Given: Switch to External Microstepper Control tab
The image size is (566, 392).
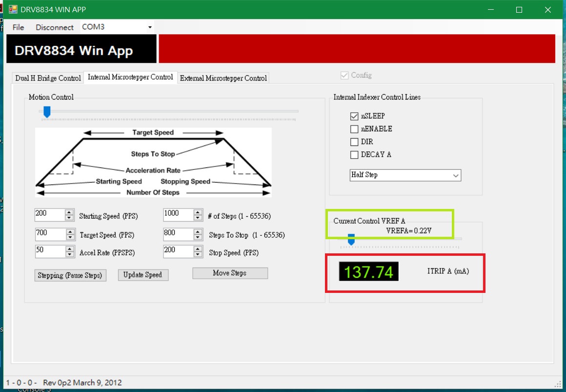Looking at the screenshot, I should [223, 78].
